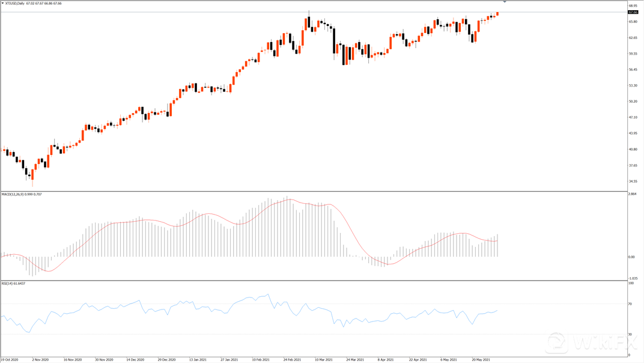Click the 50.20 price scale label
Viewport: 644px width, 363px height.
pos(633,101)
